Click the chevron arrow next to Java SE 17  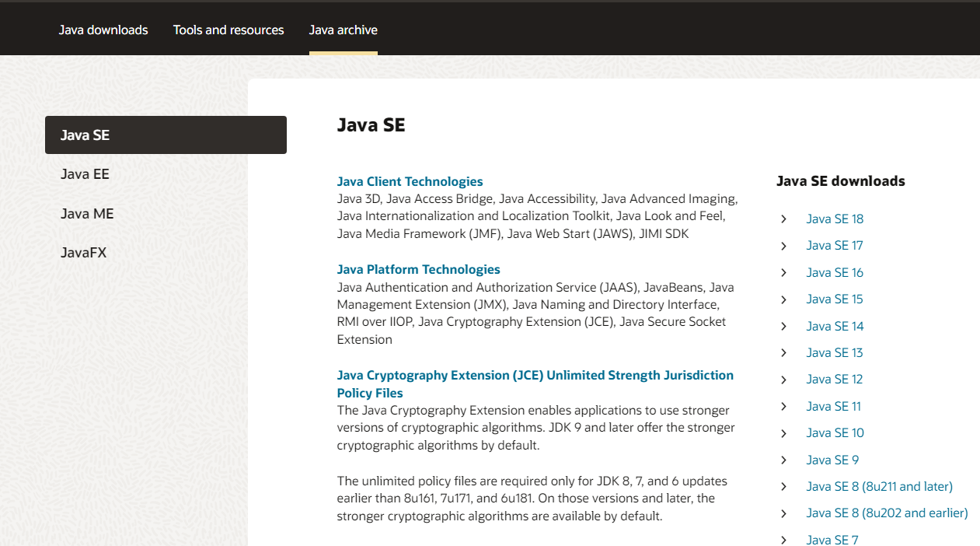pyautogui.click(x=784, y=246)
